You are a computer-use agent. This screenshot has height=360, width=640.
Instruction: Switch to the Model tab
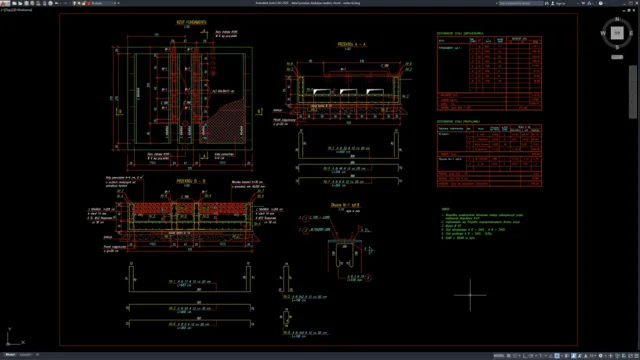tap(10, 355)
